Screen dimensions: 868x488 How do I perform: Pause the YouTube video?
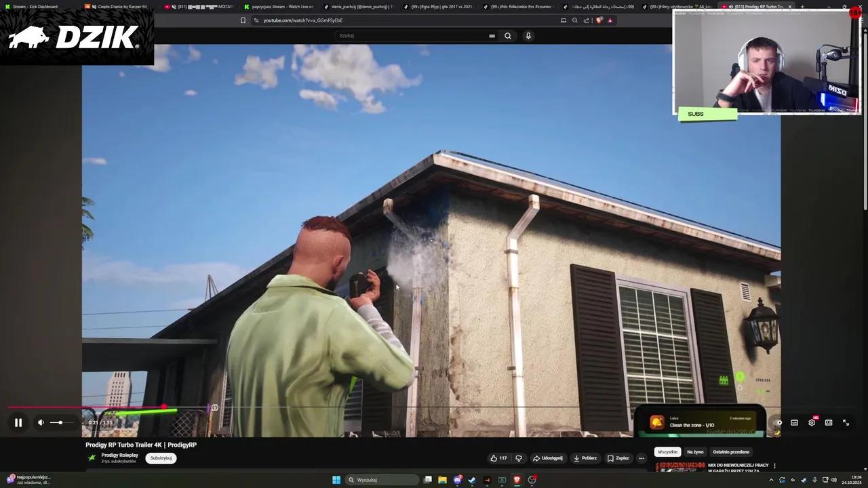pos(18,423)
